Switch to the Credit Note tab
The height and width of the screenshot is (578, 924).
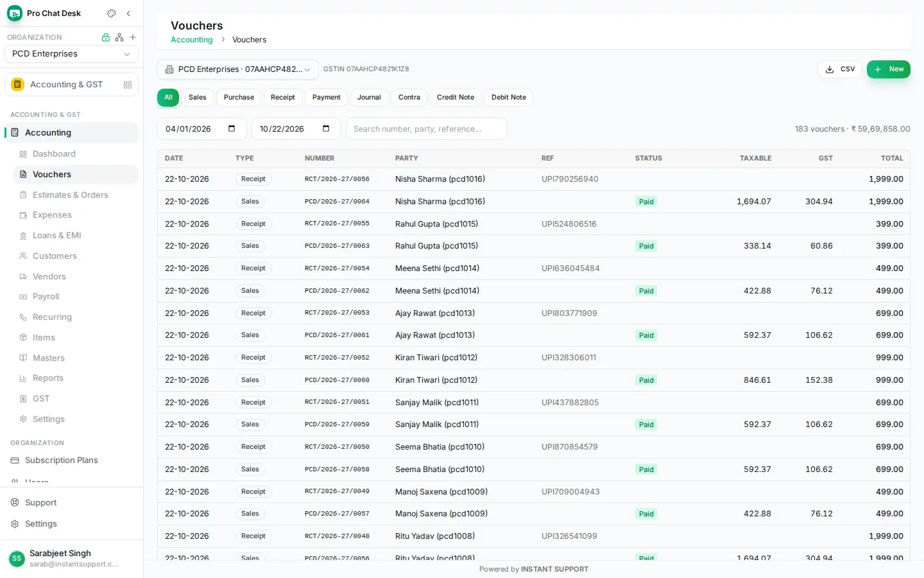456,98
